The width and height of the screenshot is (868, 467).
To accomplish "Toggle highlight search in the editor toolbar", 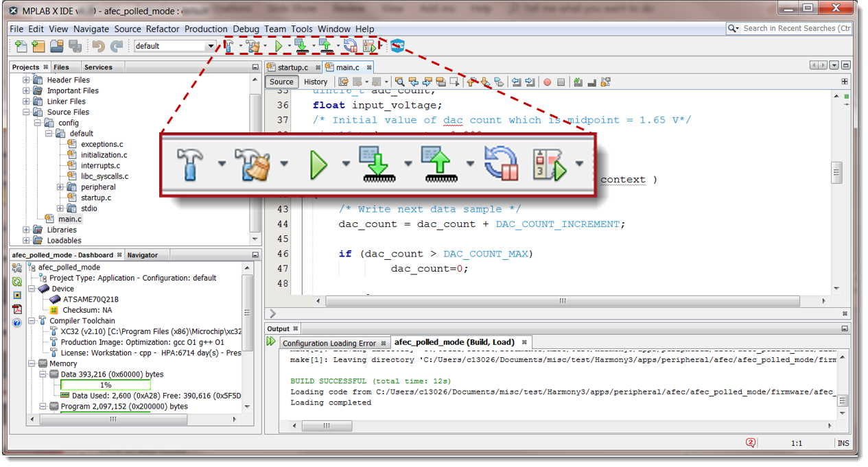I will (x=441, y=82).
